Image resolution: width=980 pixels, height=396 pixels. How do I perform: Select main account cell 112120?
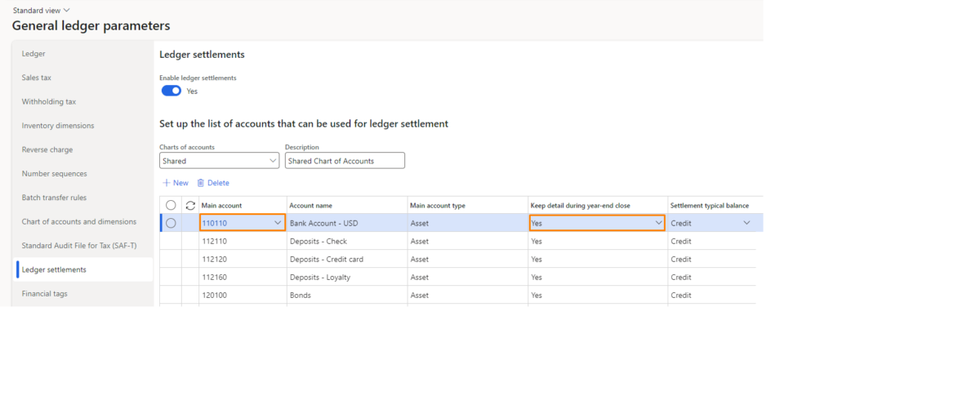pyautogui.click(x=243, y=260)
